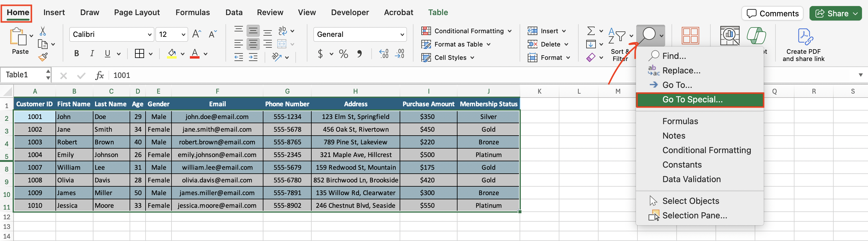
Task: Click the Fill down icon
Action: (591, 44)
